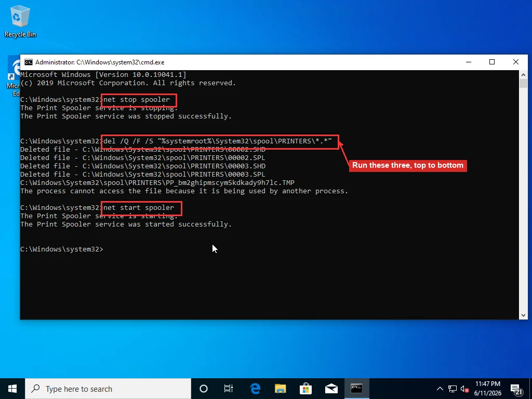Click the del /Q /F /S command line
This screenshot has width=532, height=399.
(x=218, y=141)
